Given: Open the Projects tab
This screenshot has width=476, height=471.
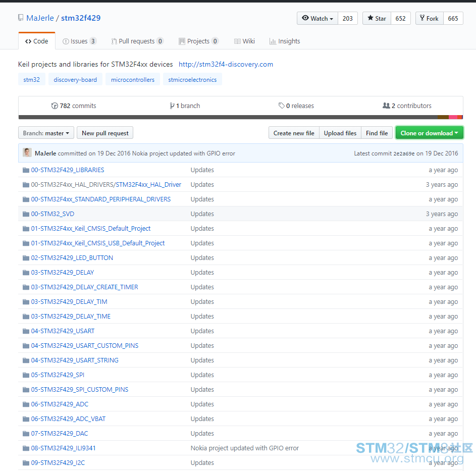Looking at the screenshot, I should (x=198, y=41).
